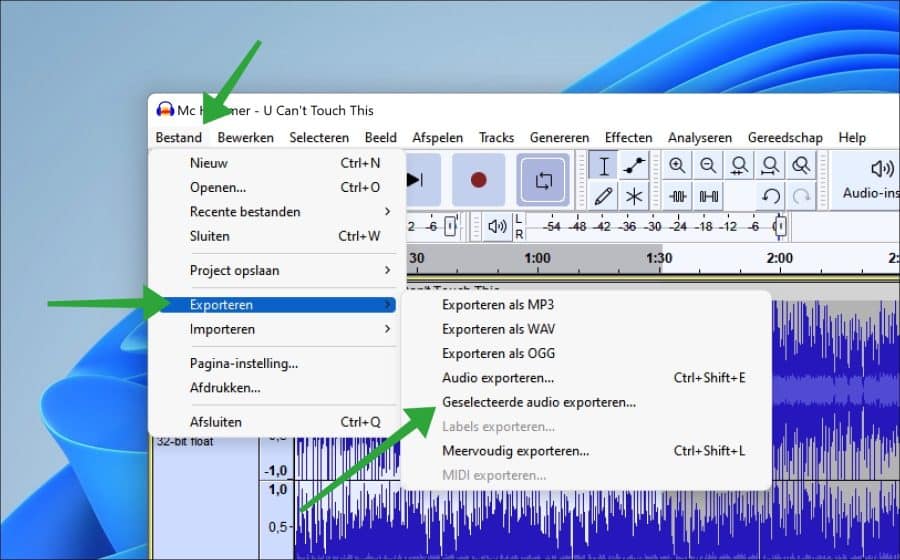This screenshot has height=560, width=900.
Task: Open the Afspelen menu
Action: [x=437, y=138]
